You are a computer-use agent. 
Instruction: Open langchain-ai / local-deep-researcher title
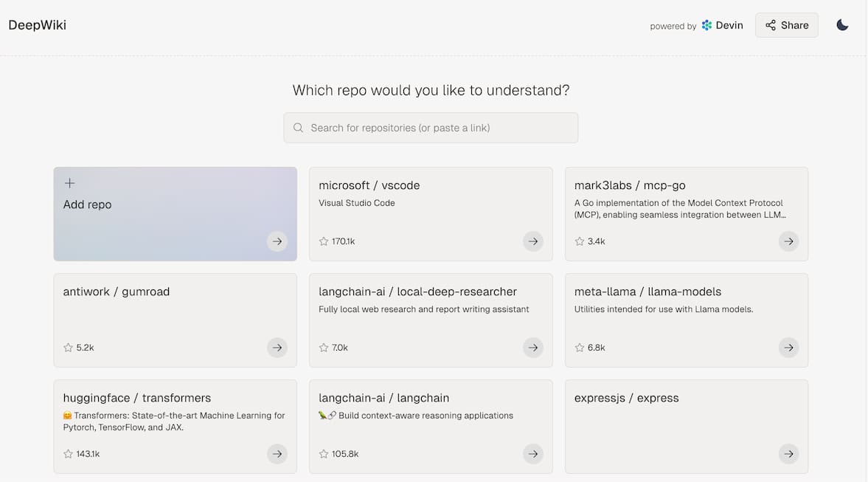click(418, 292)
